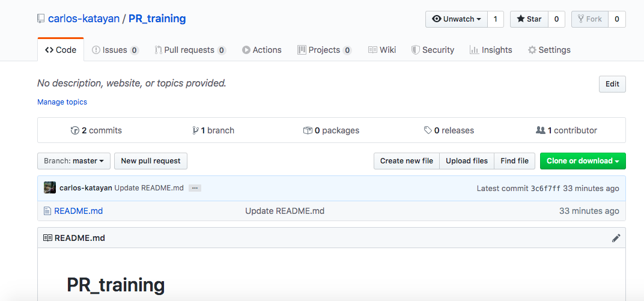Click Upload files button

[x=467, y=161]
